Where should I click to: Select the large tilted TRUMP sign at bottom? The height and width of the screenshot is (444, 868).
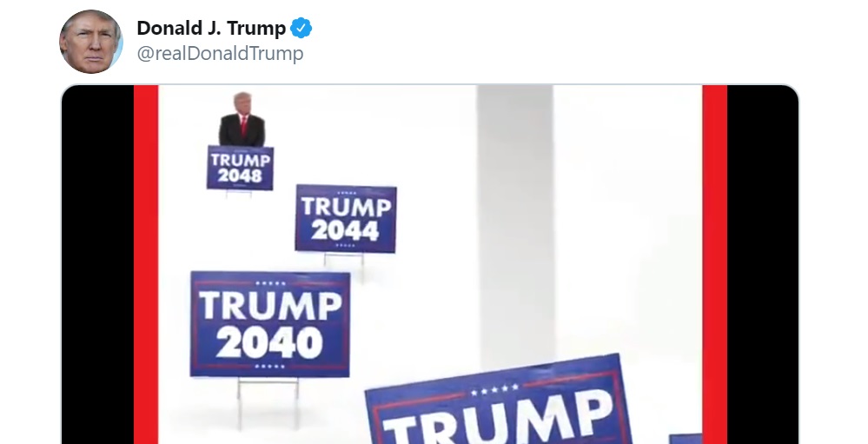tap(498, 401)
